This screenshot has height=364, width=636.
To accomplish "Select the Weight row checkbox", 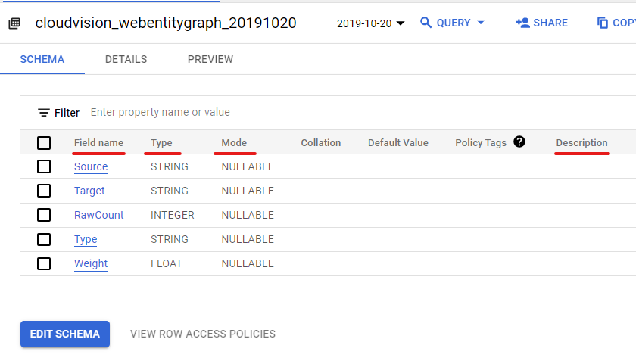I will (44, 263).
